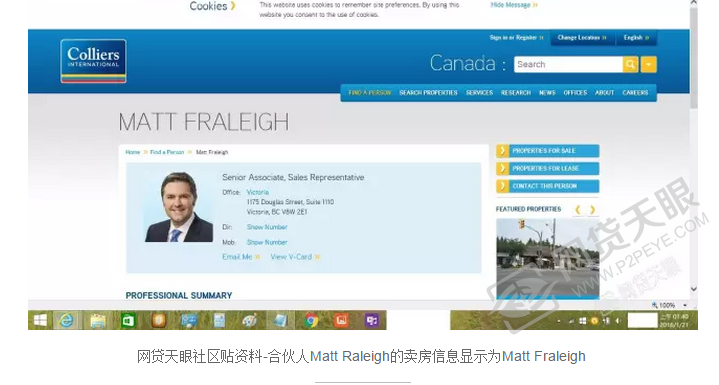Show next featured property arrow
Viewport: 719px width, 385px height.
(x=592, y=209)
